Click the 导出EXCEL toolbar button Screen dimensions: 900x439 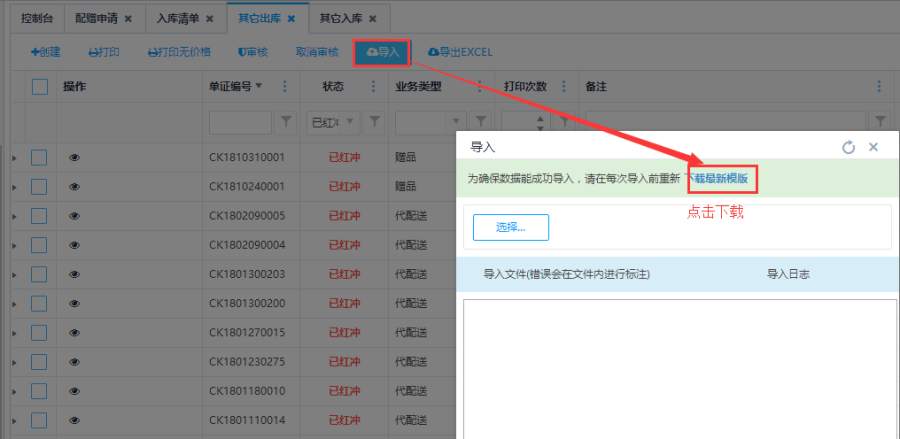459,52
